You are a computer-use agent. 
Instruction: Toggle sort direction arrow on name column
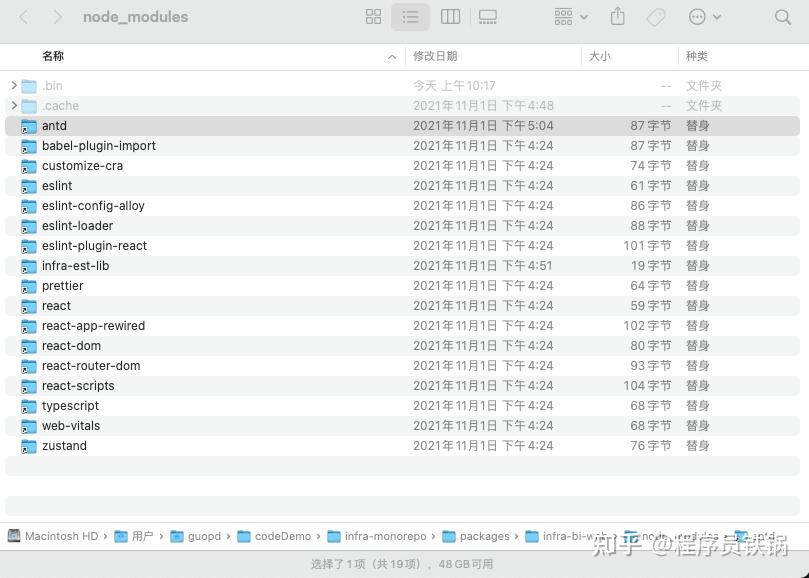point(392,57)
